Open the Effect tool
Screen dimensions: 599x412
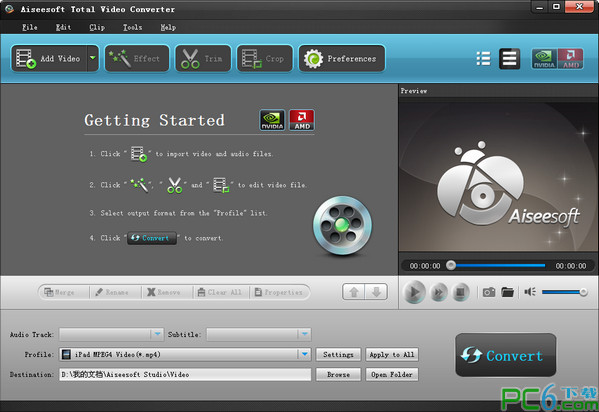pyautogui.click(x=137, y=58)
